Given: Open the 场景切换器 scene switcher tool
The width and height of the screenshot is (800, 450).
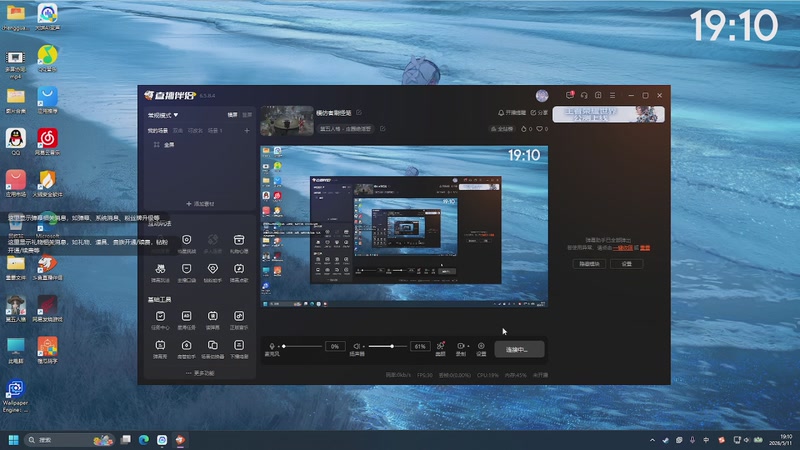Looking at the screenshot, I should click(x=213, y=349).
